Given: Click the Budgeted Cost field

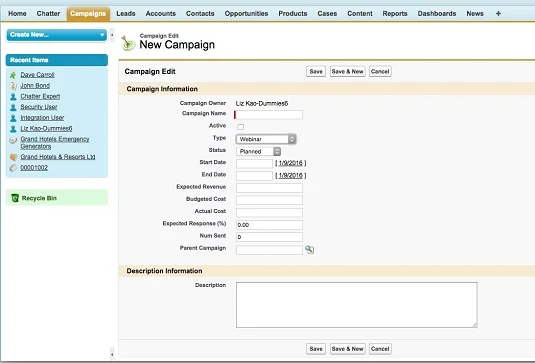Looking at the screenshot, I should tap(269, 200).
